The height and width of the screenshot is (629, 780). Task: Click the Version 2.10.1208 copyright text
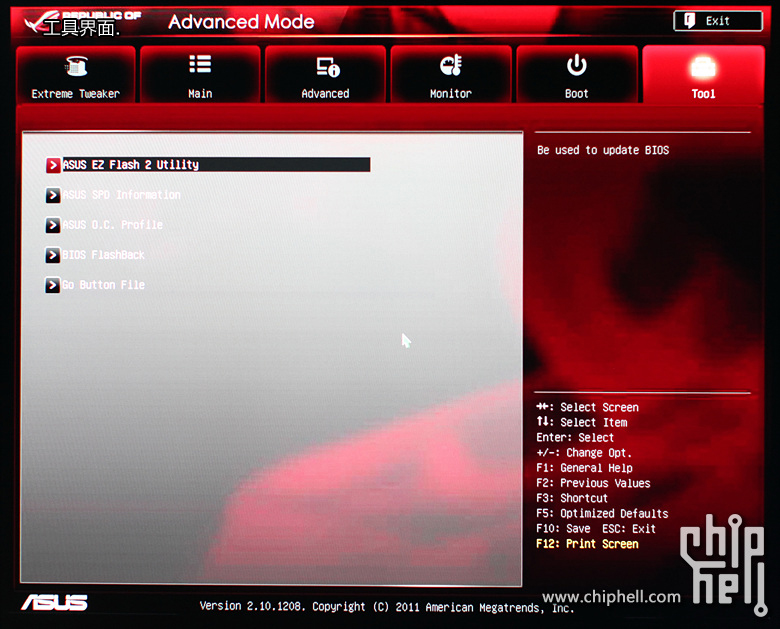click(x=387, y=607)
